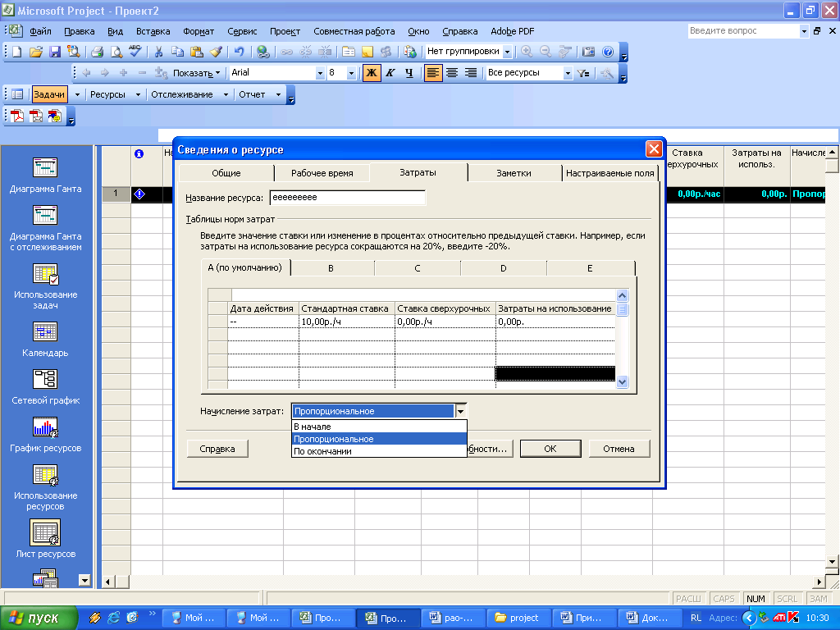Screen dimensions: 840x630
Task: Align text left toolbar button
Action: click(433, 73)
